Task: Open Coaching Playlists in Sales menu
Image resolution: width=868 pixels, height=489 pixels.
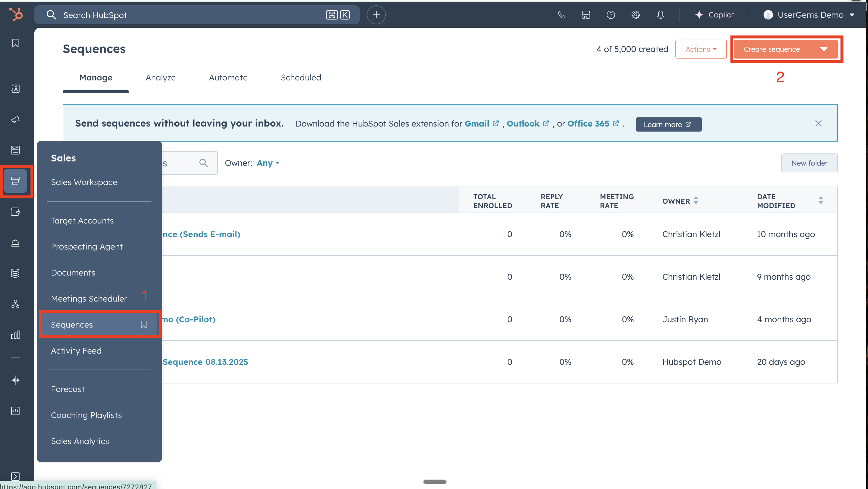Action: (86, 415)
